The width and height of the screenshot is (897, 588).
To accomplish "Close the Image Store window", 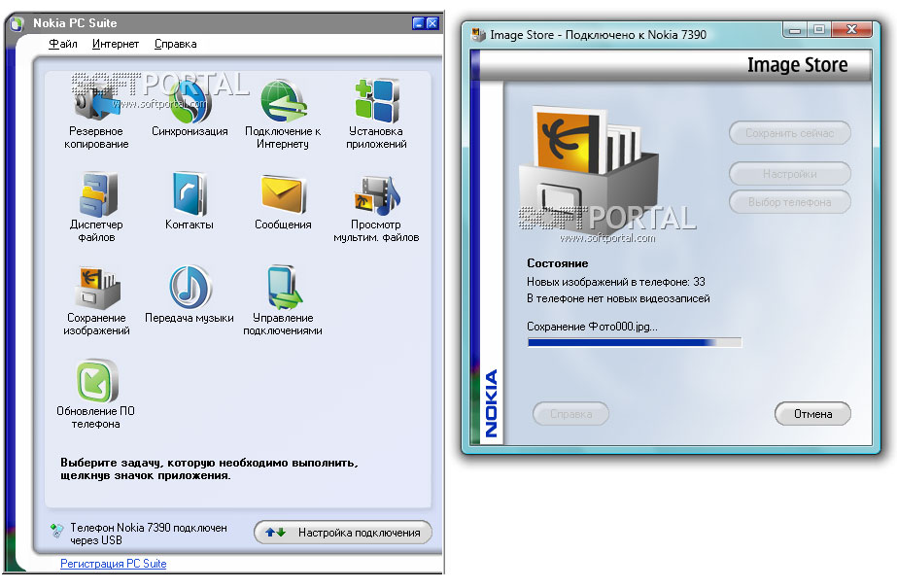I will pos(851,29).
